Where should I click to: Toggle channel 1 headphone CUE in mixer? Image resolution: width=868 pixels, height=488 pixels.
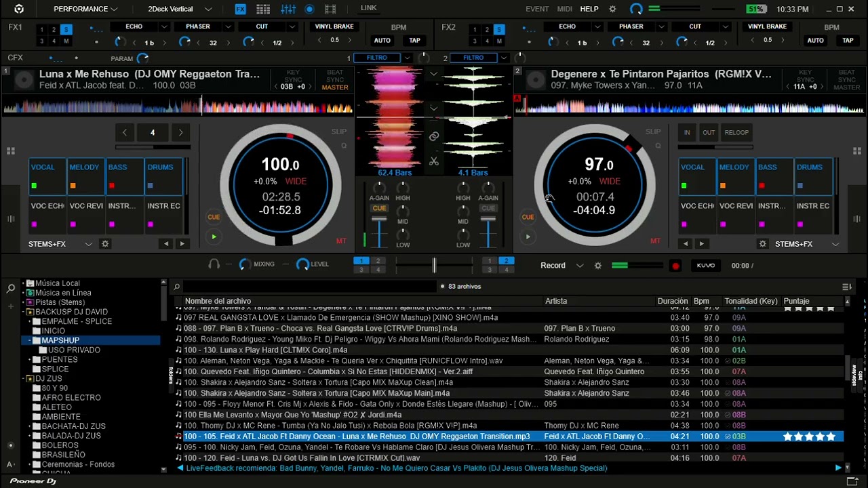point(379,209)
